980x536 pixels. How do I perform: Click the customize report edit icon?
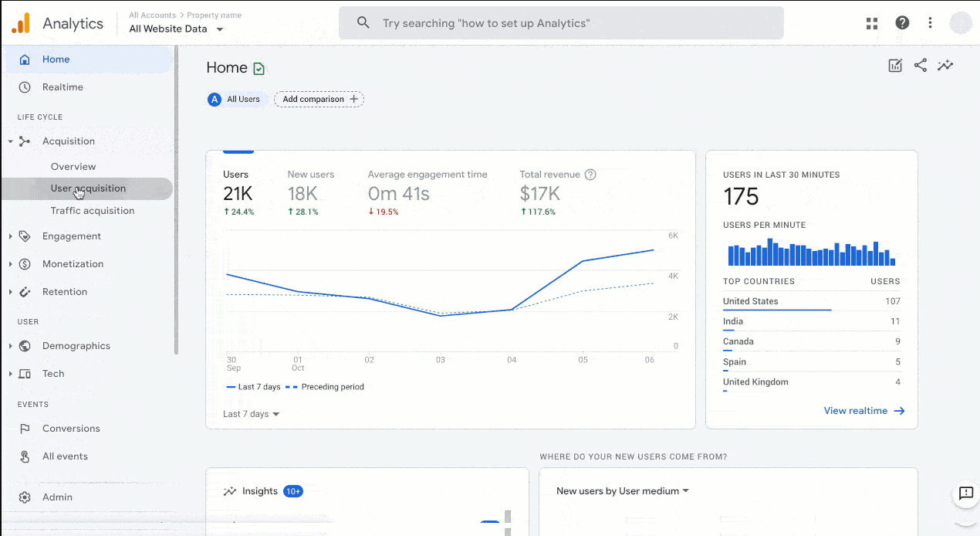[x=895, y=66]
